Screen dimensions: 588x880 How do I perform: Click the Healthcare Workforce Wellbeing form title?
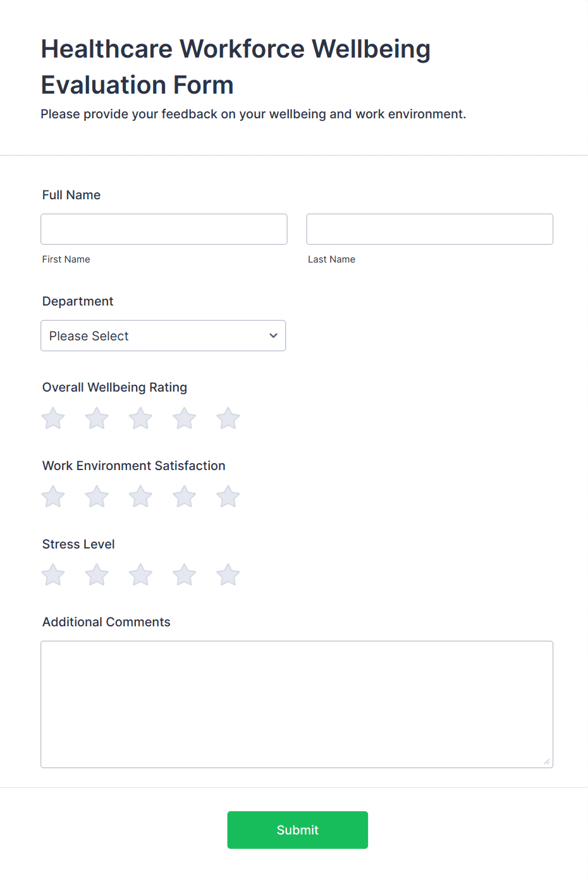pos(235,66)
